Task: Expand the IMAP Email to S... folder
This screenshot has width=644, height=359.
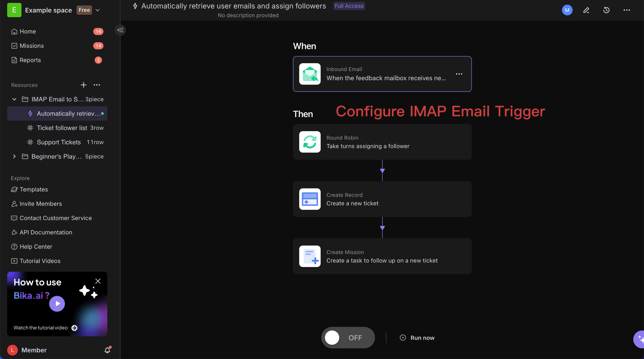Action: [x=14, y=99]
